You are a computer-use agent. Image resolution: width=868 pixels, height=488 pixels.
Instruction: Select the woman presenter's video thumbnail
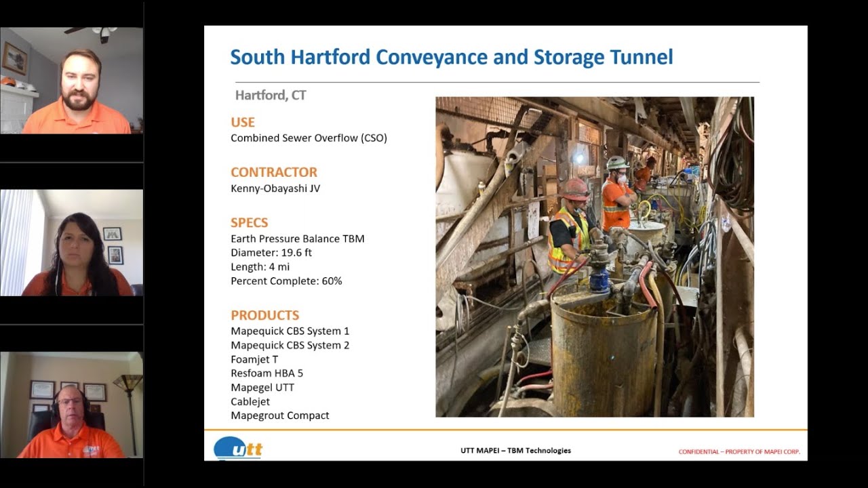pyautogui.click(x=71, y=243)
